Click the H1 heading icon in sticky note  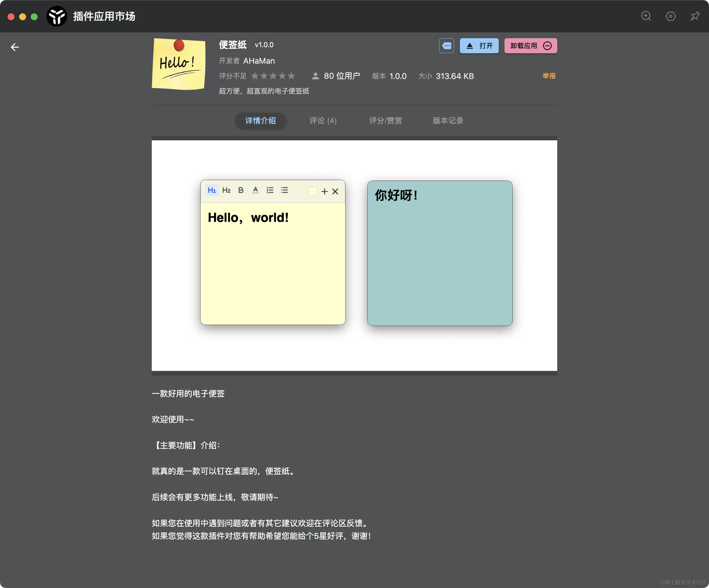(x=212, y=190)
